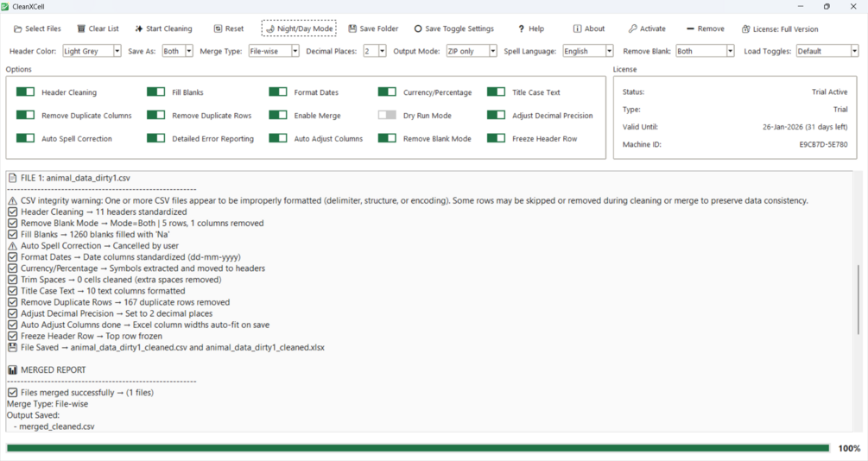Expand the Remove Blank dropdown

click(706, 51)
